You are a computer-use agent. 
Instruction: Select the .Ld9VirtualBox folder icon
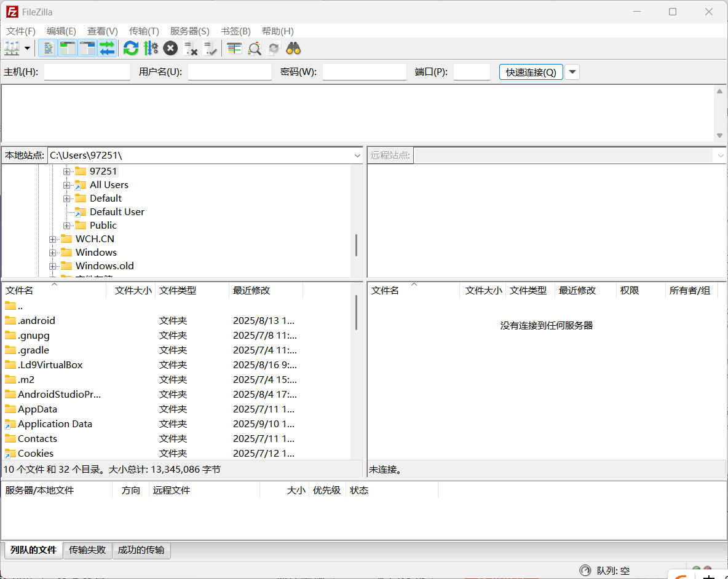pyautogui.click(x=10, y=365)
